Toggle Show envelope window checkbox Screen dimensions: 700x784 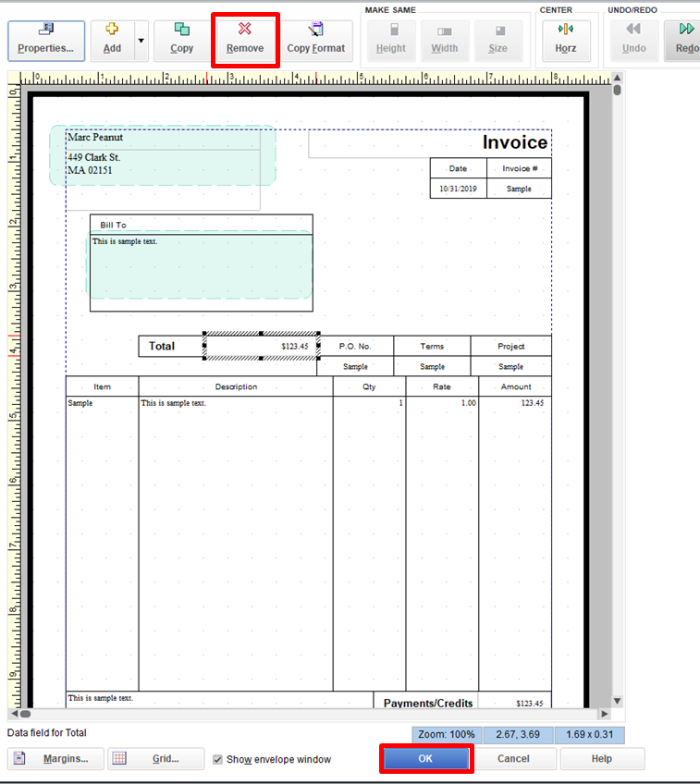click(217, 760)
